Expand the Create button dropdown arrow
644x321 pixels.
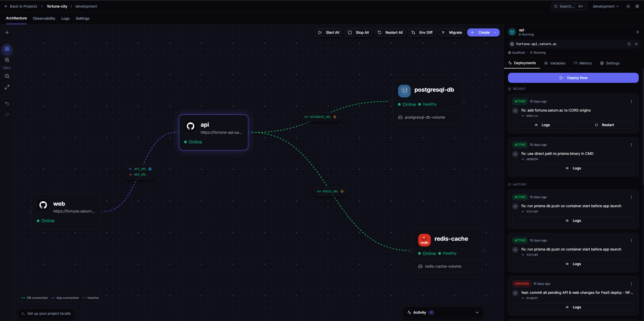coord(495,32)
